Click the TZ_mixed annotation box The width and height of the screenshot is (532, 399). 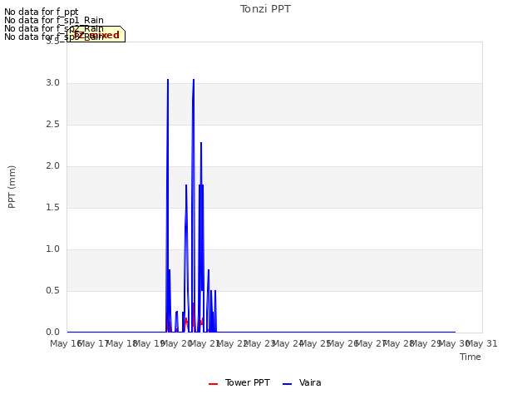(x=96, y=34)
